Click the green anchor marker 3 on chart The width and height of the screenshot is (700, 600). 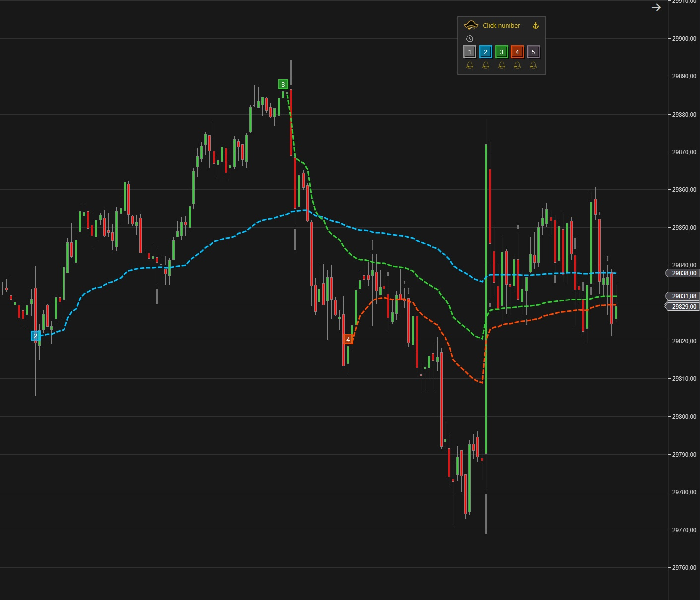tap(283, 84)
